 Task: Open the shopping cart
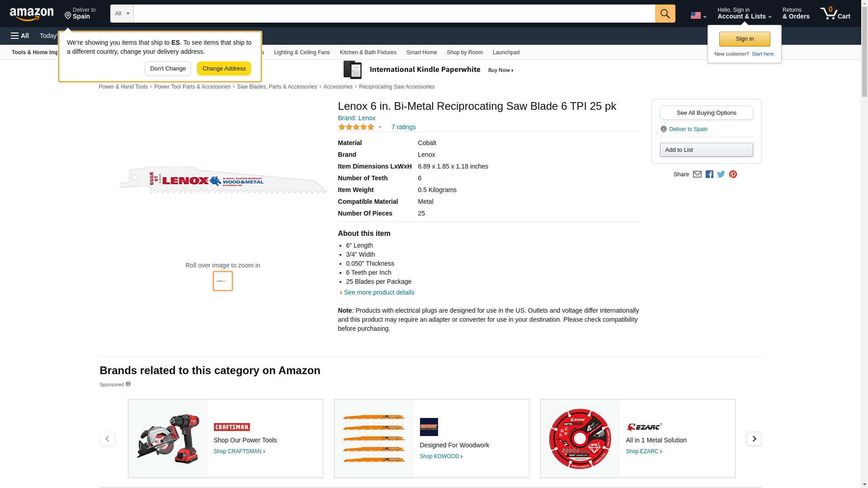point(835,14)
